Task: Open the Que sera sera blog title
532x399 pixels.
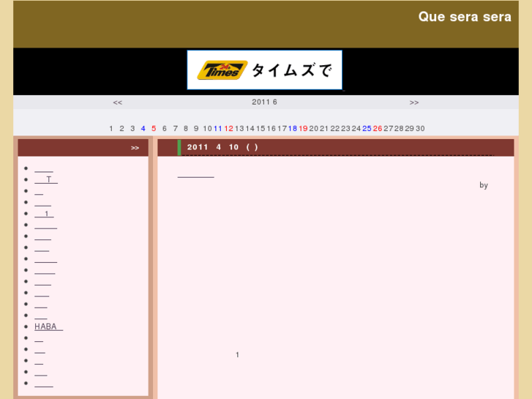Action: pos(465,17)
